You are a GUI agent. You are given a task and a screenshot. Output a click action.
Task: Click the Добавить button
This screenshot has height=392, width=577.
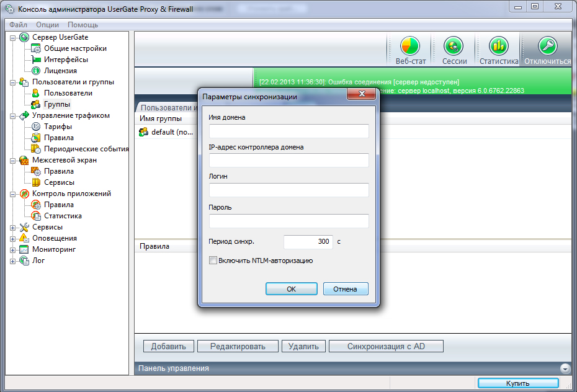point(169,346)
